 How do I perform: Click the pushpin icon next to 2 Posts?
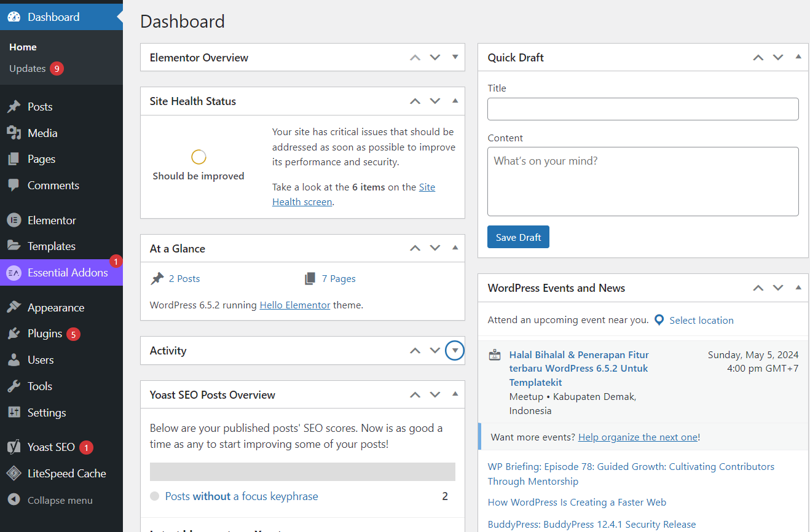coord(157,279)
